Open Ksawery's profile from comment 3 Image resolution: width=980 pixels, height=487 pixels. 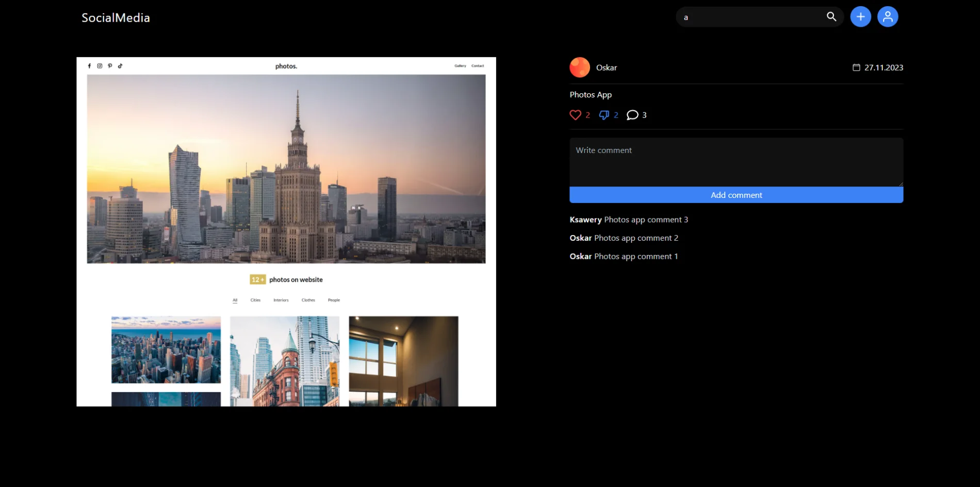[585, 220]
